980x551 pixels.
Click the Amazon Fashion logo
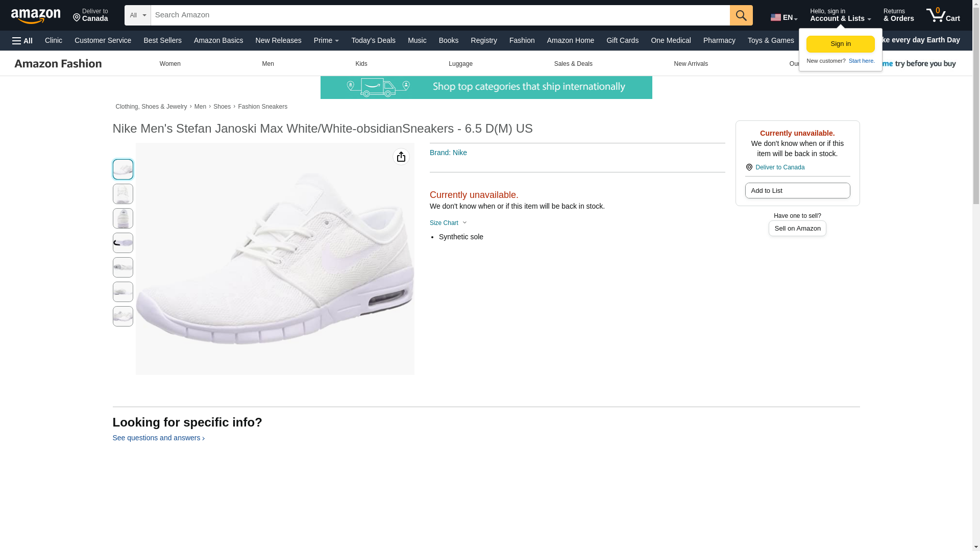58,64
